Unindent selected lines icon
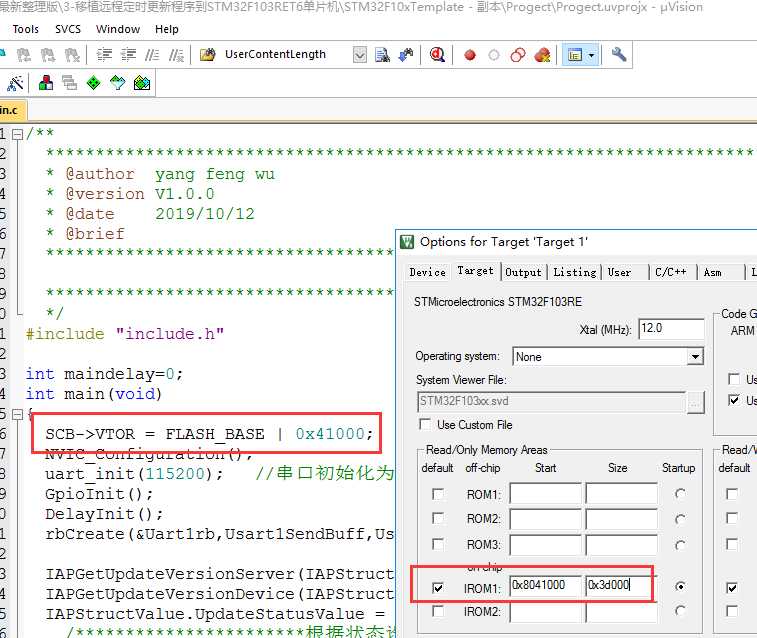The height and width of the screenshot is (638, 757). click(x=128, y=55)
